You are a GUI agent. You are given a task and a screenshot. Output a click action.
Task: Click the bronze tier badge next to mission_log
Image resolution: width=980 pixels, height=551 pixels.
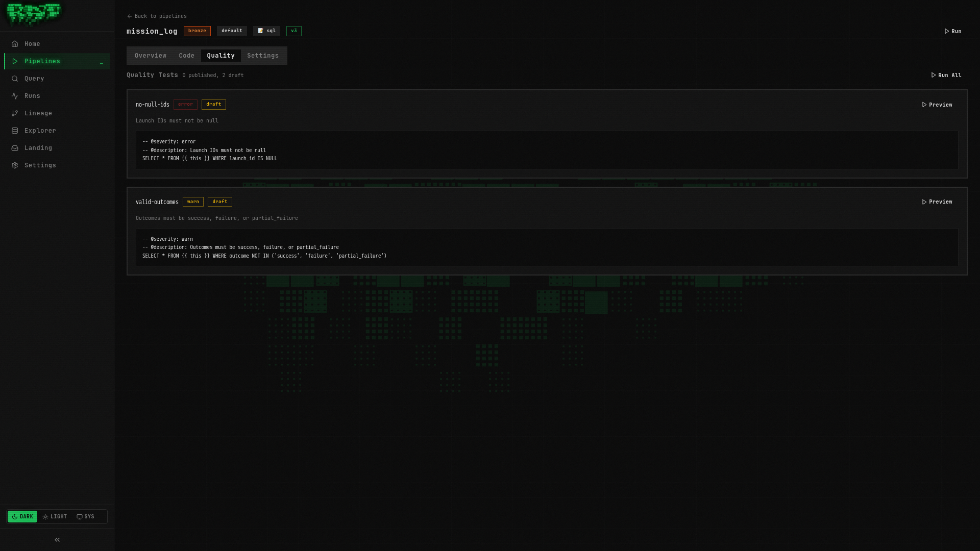tap(197, 31)
